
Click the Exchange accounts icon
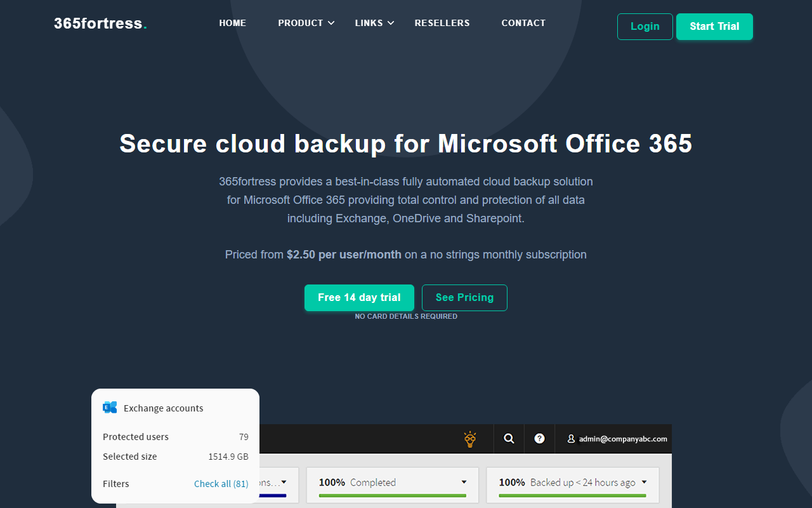[x=110, y=408]
